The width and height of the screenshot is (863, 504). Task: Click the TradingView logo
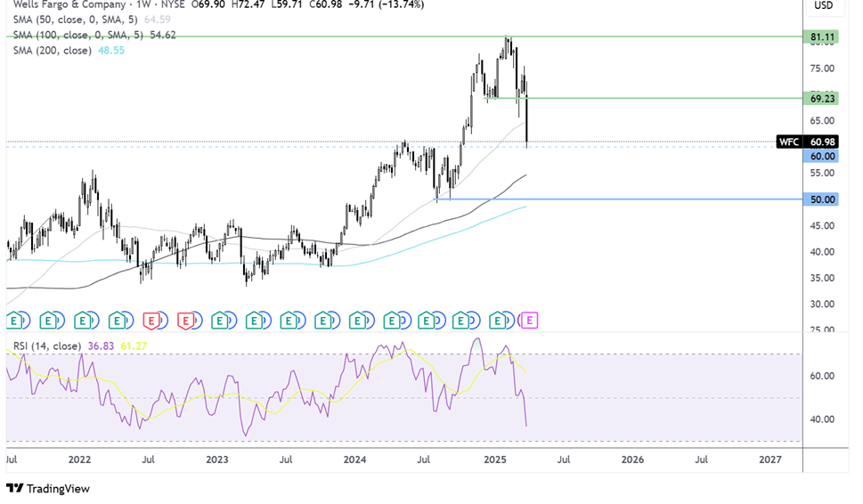click(48, 488)
